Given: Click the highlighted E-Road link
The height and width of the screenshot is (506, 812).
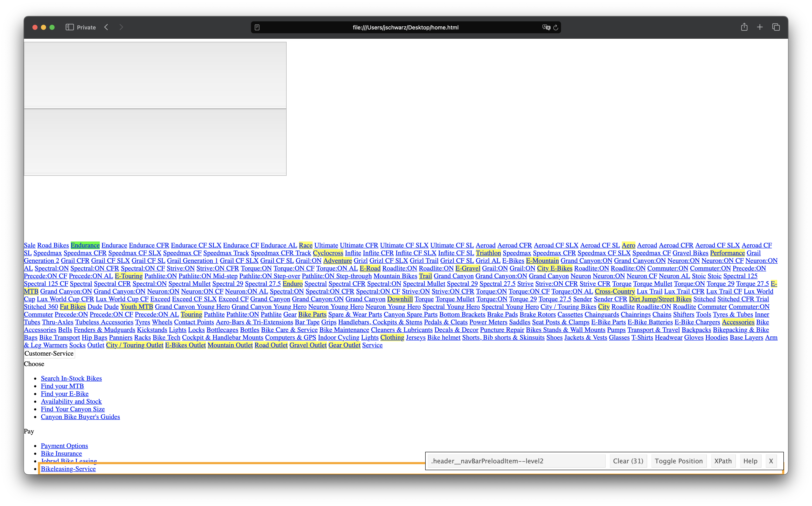Looking at the screenshot, I should click(370, 268).
